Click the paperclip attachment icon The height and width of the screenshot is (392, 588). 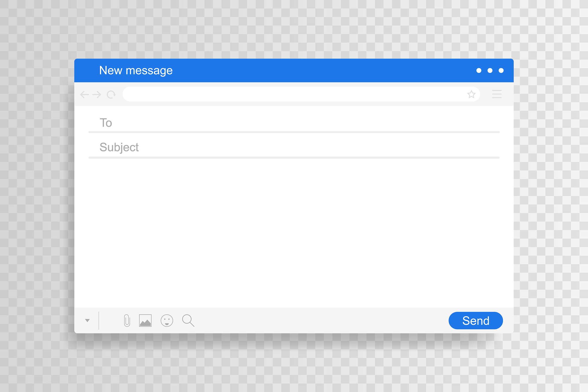point(127,320)
